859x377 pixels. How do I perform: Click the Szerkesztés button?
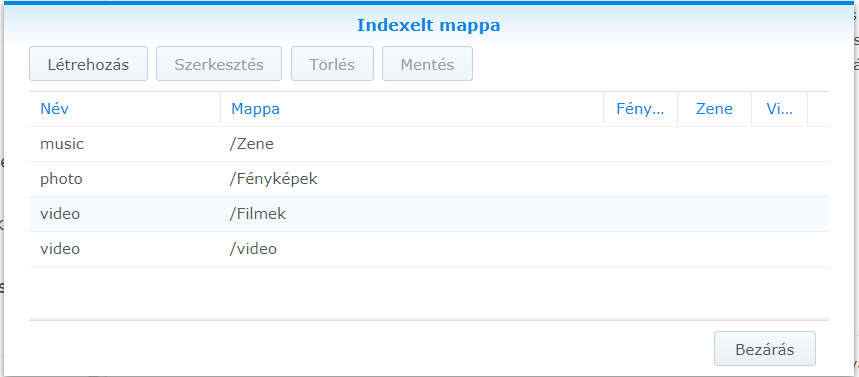click(219, 64)
